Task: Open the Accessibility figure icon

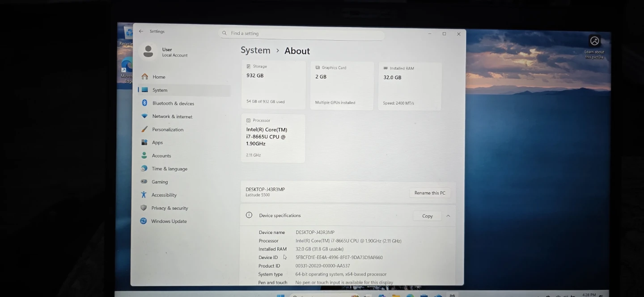Action: tap(144, 195)
